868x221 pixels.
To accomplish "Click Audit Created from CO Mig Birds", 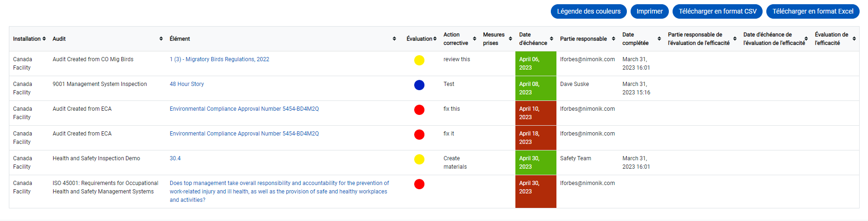I will [93, 59].
